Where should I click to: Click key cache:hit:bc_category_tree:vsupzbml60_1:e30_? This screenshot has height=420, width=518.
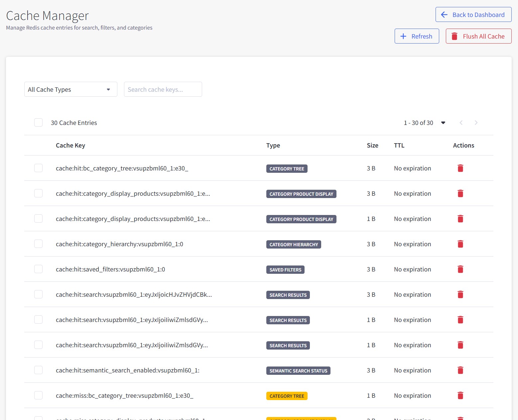122,168
